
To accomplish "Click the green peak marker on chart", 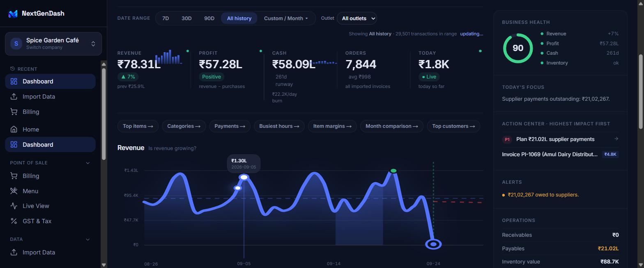I will (393, 171).
